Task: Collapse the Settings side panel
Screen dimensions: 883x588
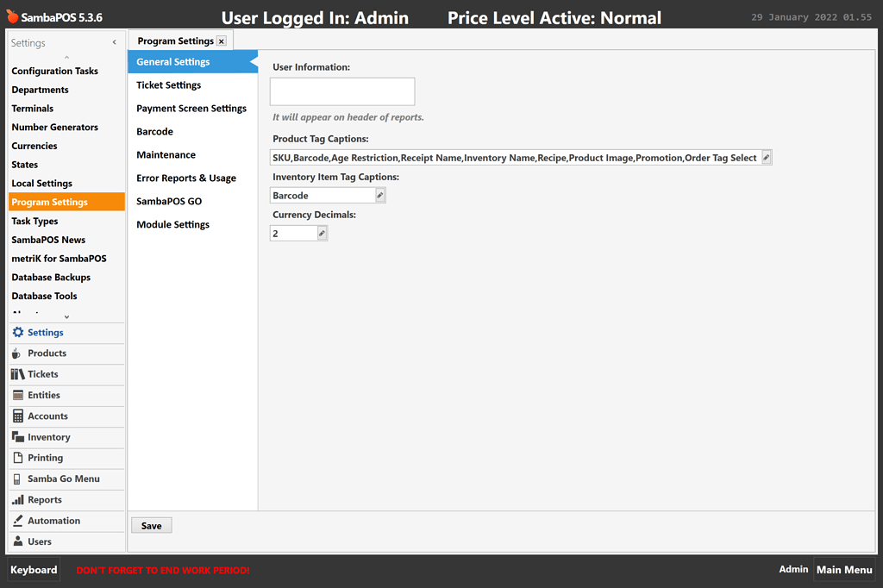Action: point(115,42)
